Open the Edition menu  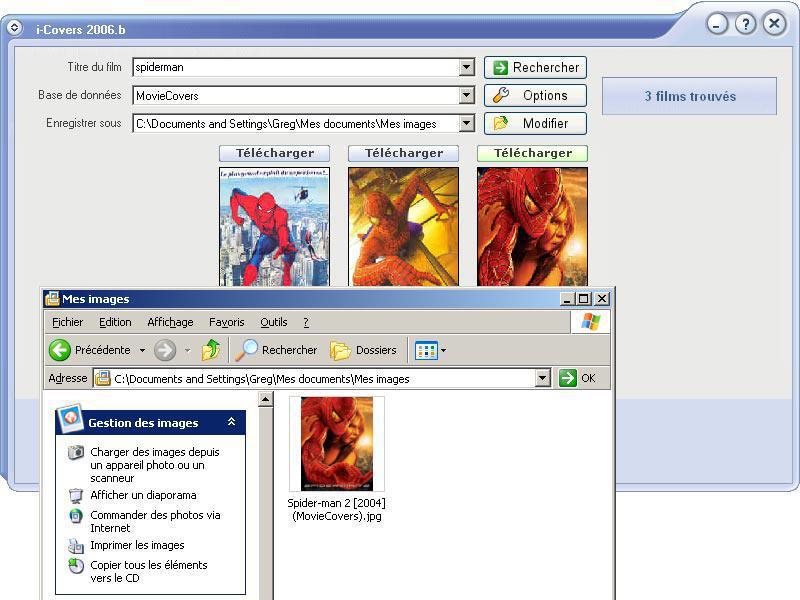pos(115,322)
